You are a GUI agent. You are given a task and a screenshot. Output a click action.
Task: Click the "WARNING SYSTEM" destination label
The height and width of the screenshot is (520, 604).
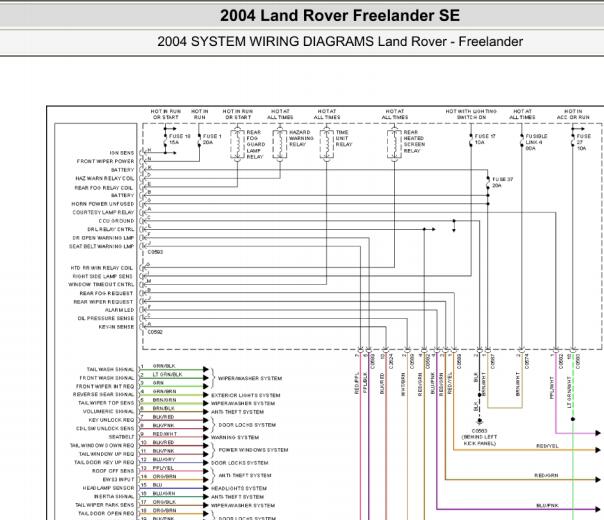(235, 437)
